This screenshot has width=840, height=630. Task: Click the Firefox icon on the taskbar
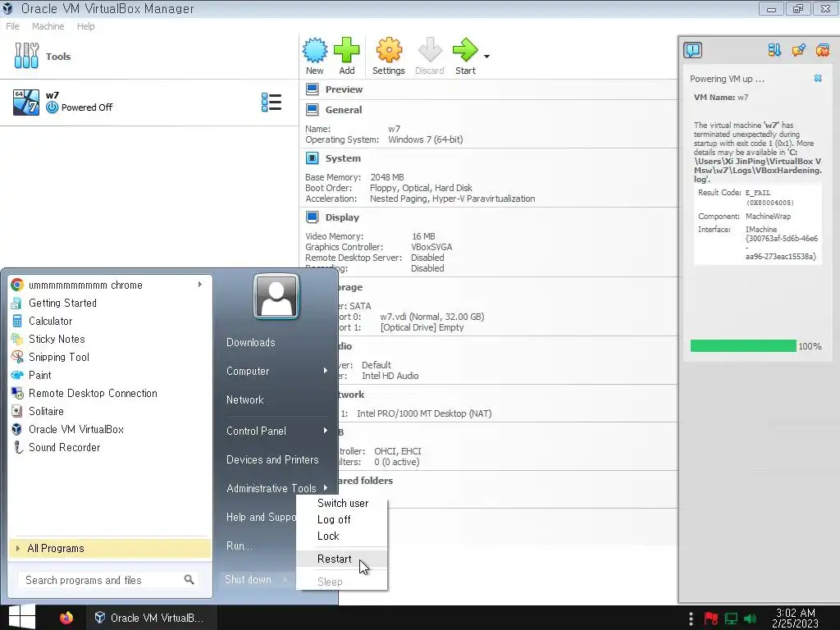(x=66, y=618)
